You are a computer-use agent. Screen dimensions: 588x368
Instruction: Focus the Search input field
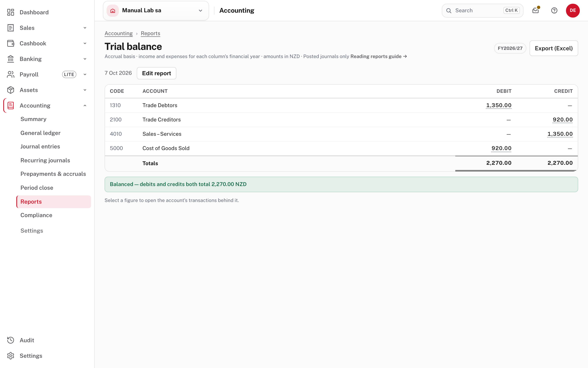point(482,10)
